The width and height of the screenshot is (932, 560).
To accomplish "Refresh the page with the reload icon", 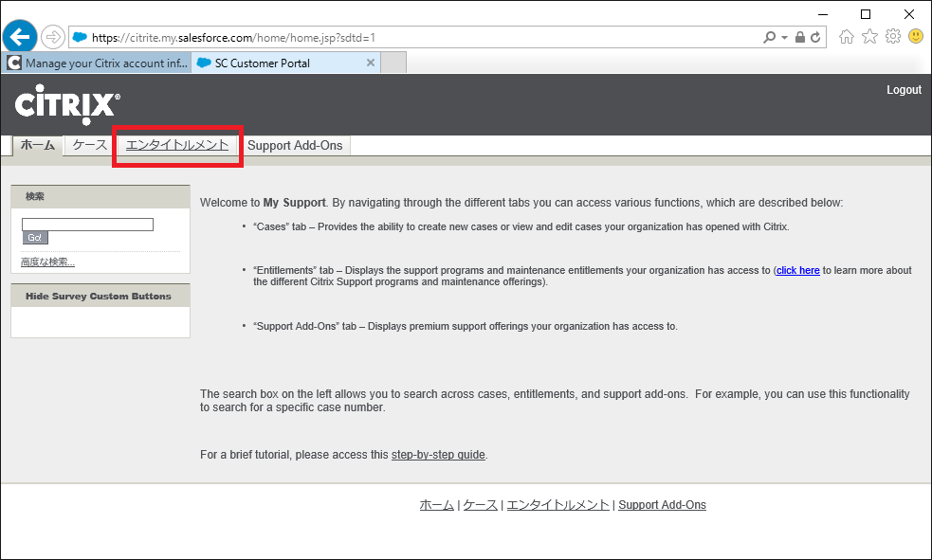I will [x=816, y=37].
